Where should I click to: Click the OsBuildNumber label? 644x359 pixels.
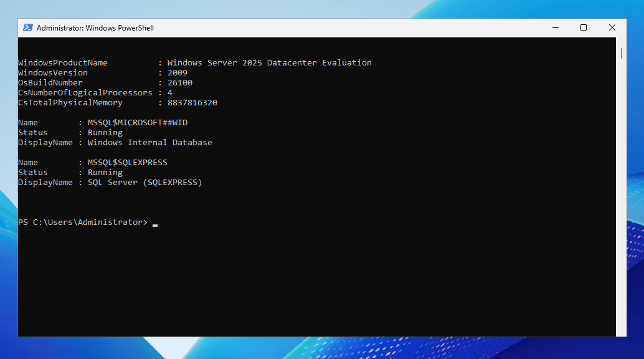[x=50, y=83]
